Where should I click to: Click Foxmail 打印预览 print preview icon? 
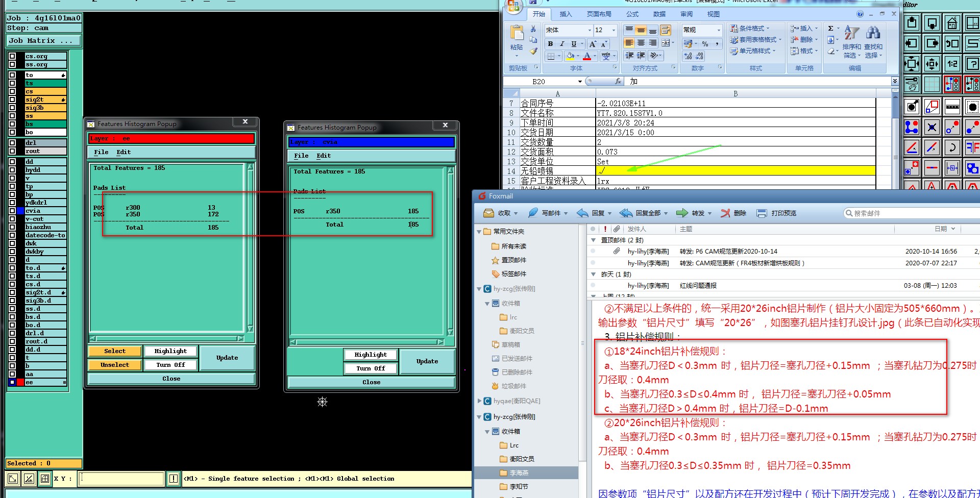tap(762, 213)
